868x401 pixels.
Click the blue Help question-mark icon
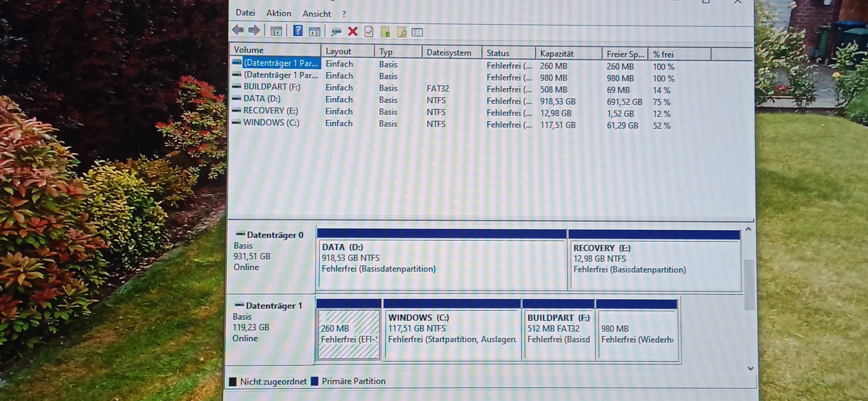pos(298,31)
